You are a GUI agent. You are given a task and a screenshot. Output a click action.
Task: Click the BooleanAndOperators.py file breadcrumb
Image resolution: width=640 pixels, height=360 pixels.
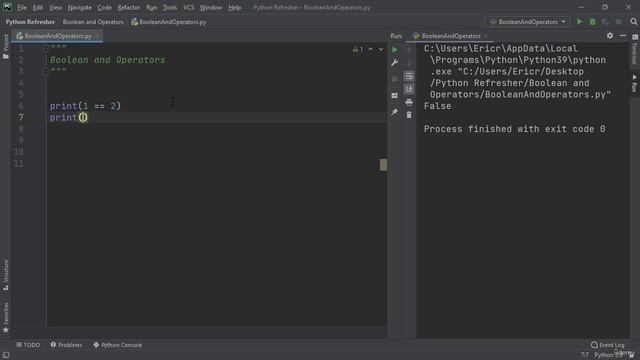169,22
